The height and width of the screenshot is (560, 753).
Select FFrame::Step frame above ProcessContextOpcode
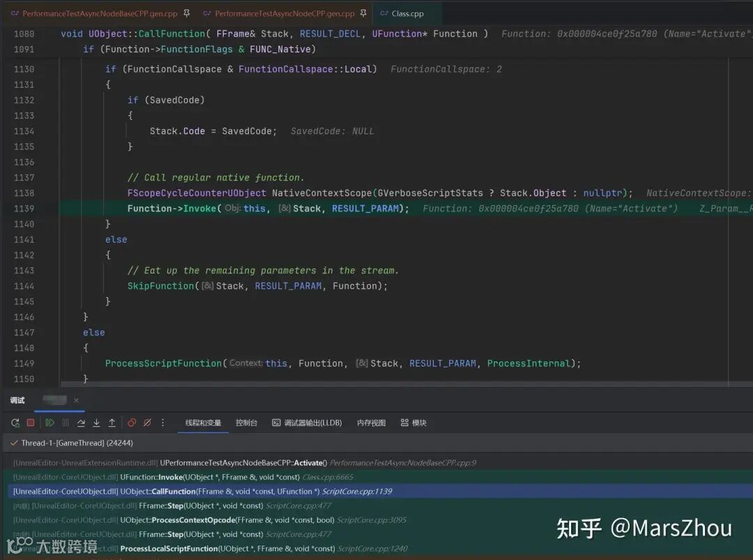pos(376,506)
